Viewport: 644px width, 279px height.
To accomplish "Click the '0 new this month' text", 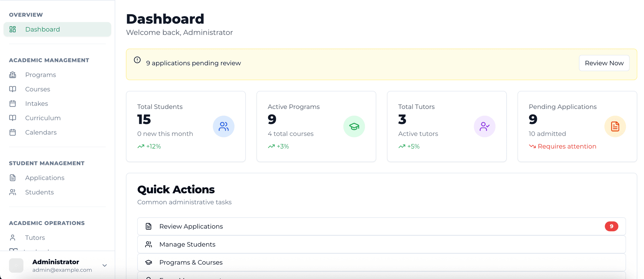I will tap(165, 134).
